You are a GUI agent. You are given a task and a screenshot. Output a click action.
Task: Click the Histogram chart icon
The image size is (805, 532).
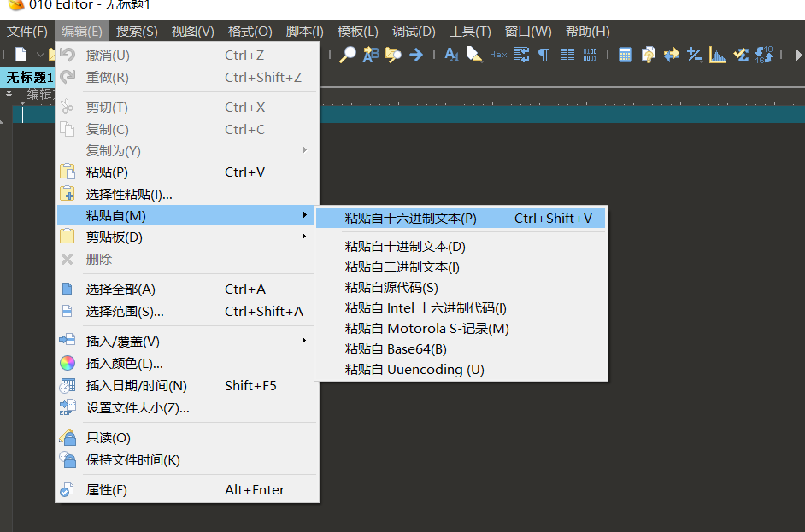point(718,55)
